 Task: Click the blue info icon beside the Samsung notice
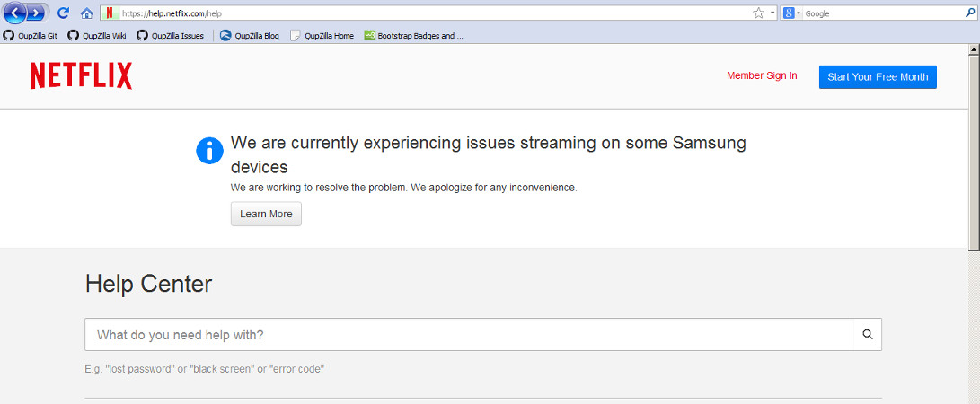coord(209,151)
